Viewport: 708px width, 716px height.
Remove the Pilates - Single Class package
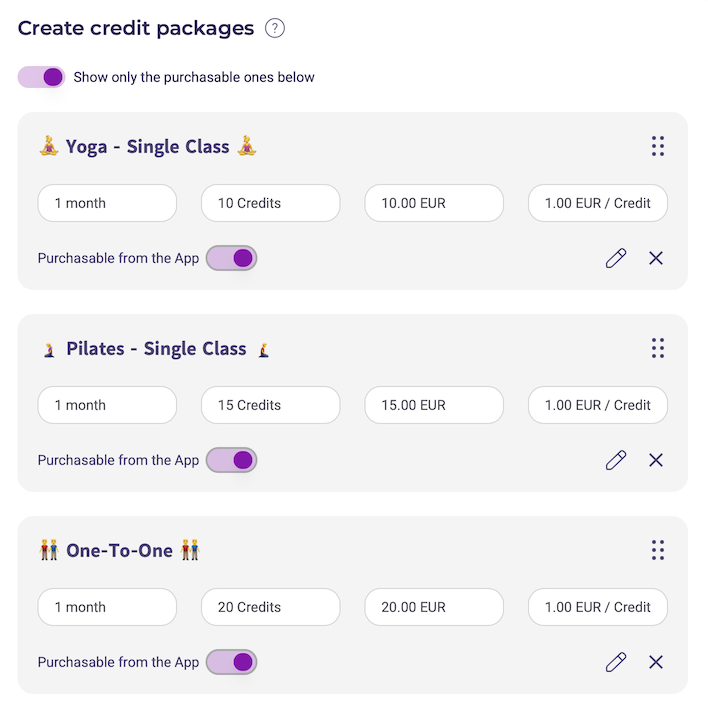(656, 460)
